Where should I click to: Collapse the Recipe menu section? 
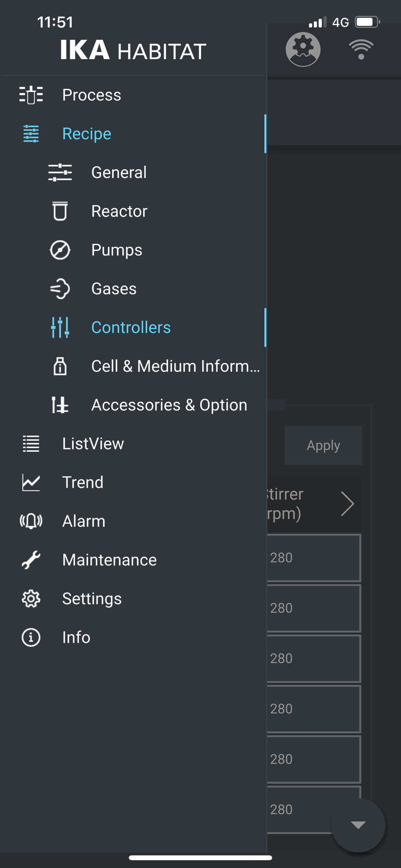[x=87, y=134]
